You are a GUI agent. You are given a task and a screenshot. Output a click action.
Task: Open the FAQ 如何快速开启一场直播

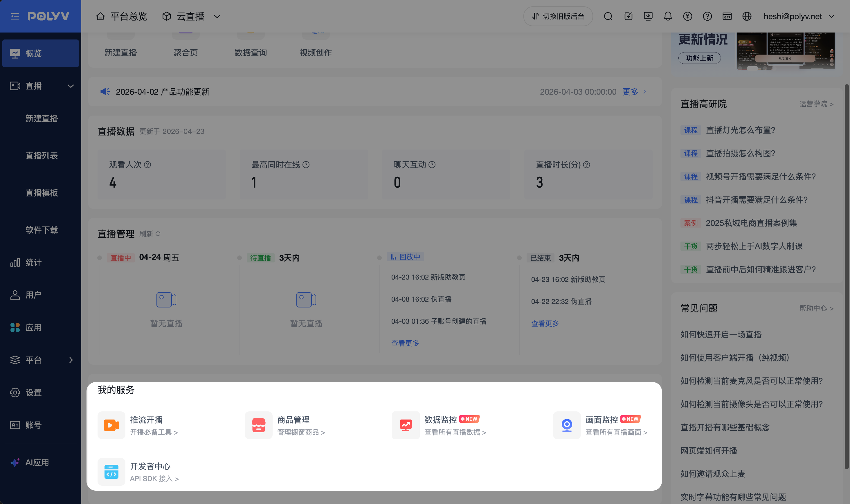tap(721, 334)
